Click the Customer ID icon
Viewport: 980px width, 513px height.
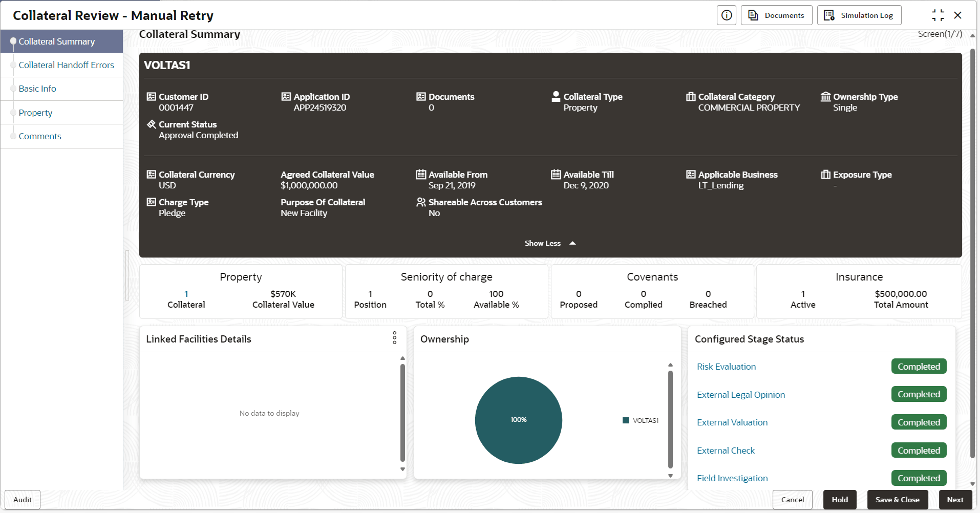(x=152, y=97)
